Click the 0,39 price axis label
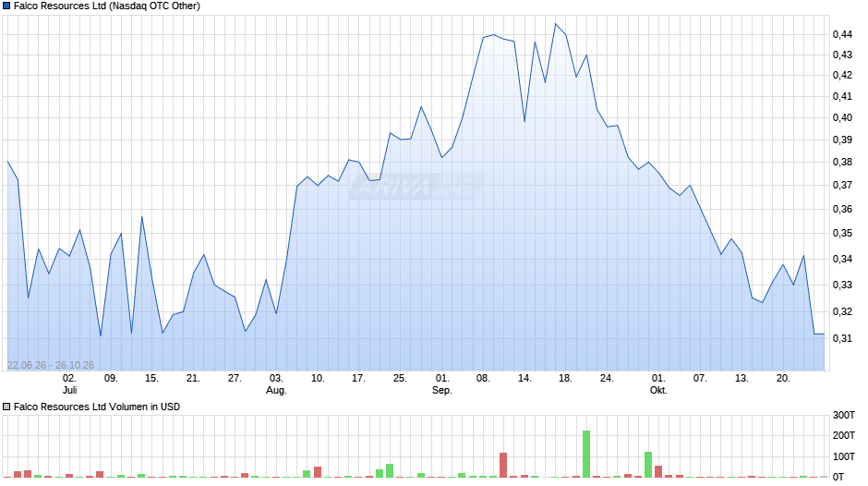 pyautogui.click(x=842, y=140)
